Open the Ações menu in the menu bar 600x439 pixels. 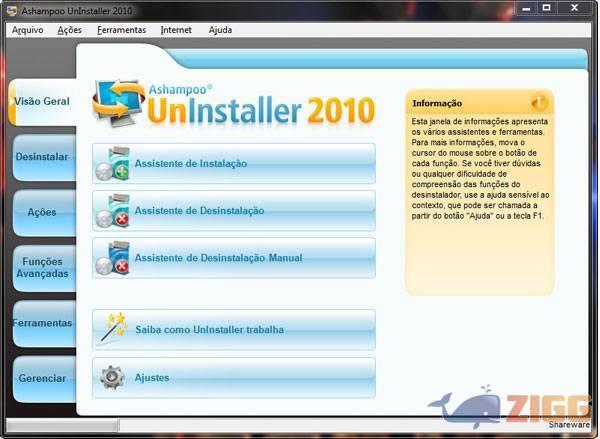click(x=69, y=30)
